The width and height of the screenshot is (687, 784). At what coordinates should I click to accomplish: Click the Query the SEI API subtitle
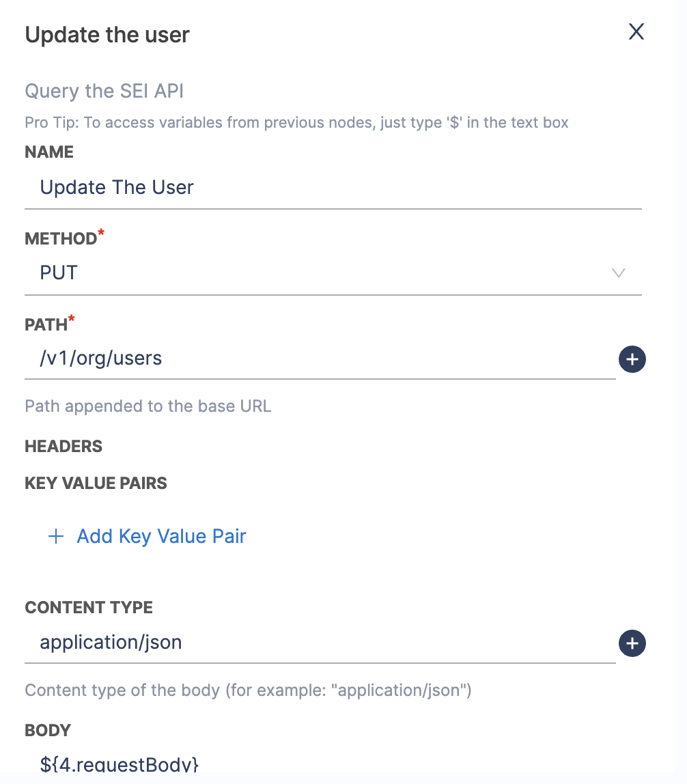pyautogui.click(x=104, y=92)
